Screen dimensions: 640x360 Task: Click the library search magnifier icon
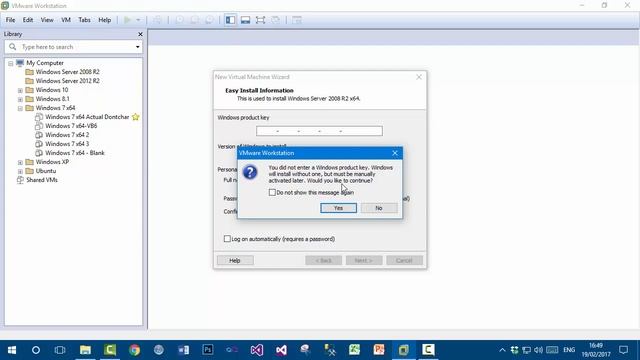pos(13,47)
